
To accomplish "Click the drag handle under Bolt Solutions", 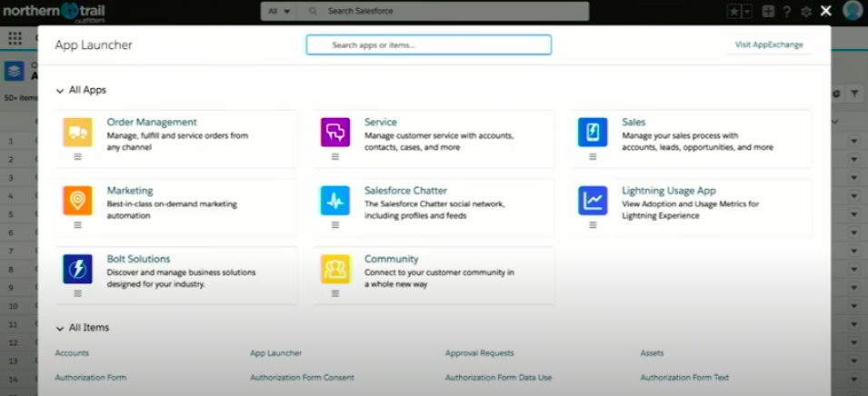I will pos(77,293).
